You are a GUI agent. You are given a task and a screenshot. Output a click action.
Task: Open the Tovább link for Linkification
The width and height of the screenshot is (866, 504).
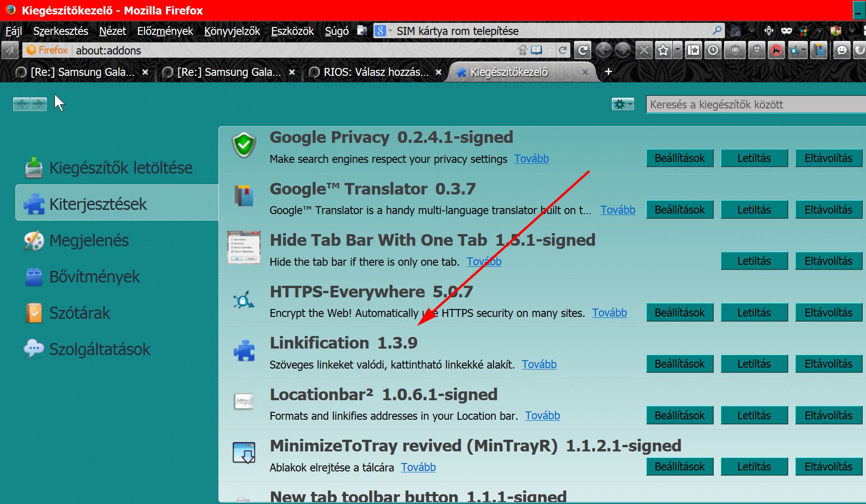(539, 364)
